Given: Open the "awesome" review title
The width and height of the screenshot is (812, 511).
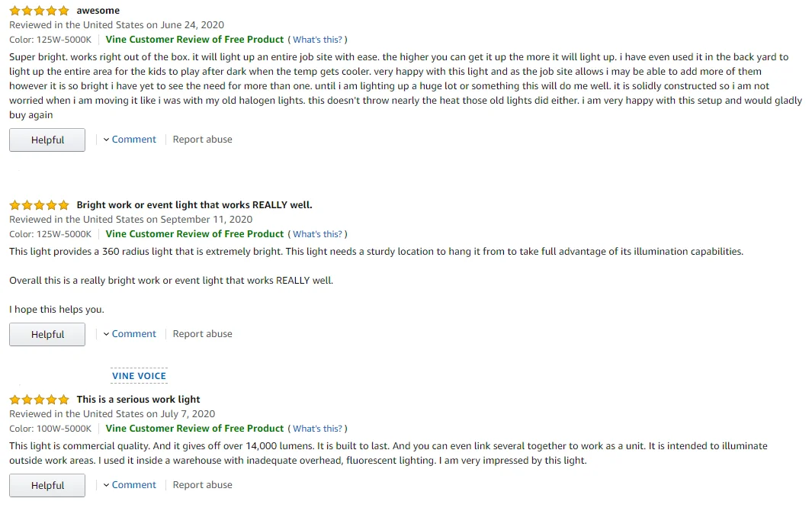Looking at the screenshot, I should click(98, 11).
